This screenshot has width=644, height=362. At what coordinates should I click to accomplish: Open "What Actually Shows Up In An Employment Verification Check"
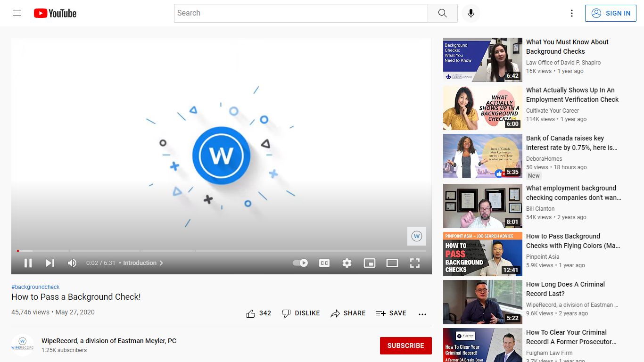pyautogui.click(x=572, y=95)
